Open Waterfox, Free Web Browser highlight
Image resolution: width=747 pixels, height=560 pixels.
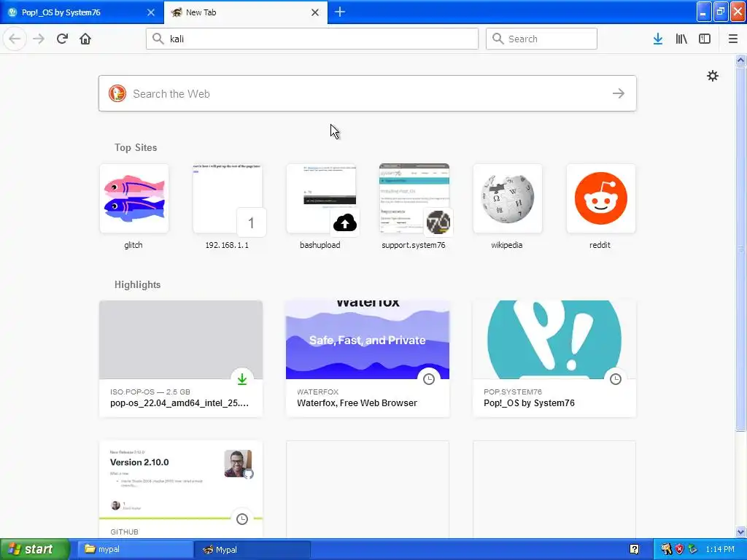tap(368, 359)
